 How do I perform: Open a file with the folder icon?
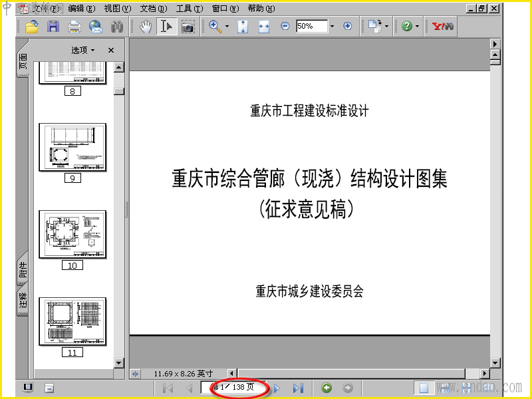pos(31,26)
